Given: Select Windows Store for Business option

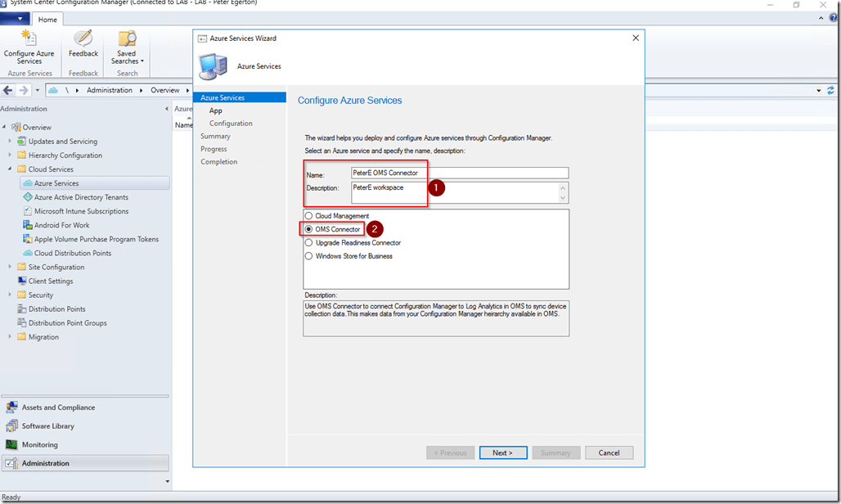Looking at the screenshot, I should (x=308, y=256).
